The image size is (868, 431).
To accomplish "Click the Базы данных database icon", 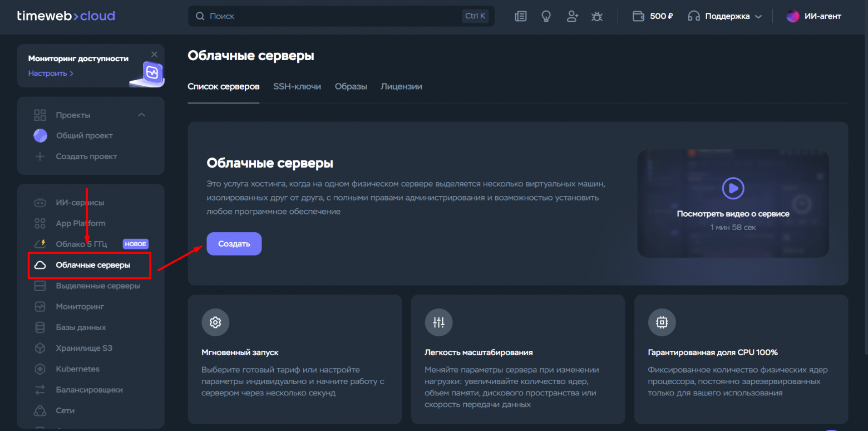I will pos(40,327).
